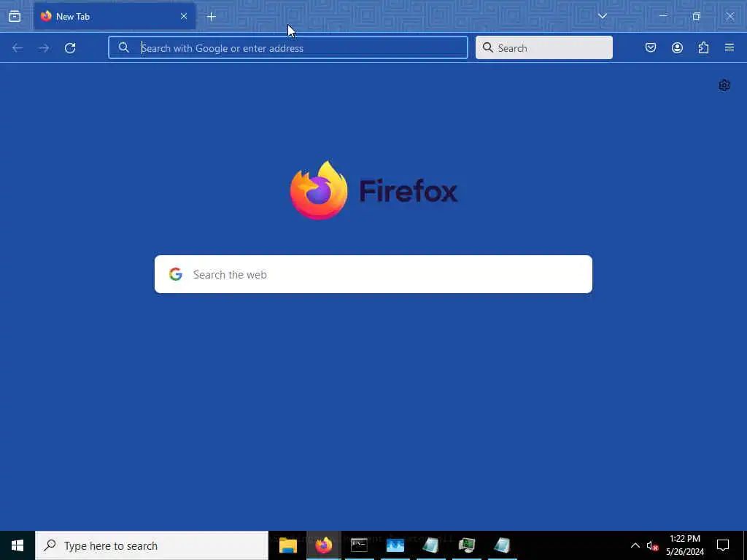Go forward one page

click(x=44, y=48)
